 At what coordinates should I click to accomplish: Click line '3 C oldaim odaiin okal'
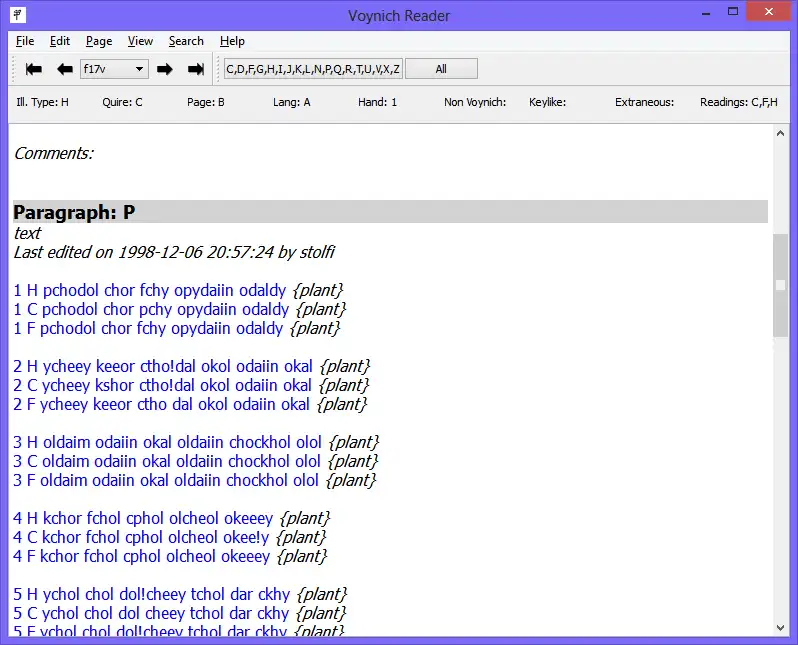tap(196, 461)
